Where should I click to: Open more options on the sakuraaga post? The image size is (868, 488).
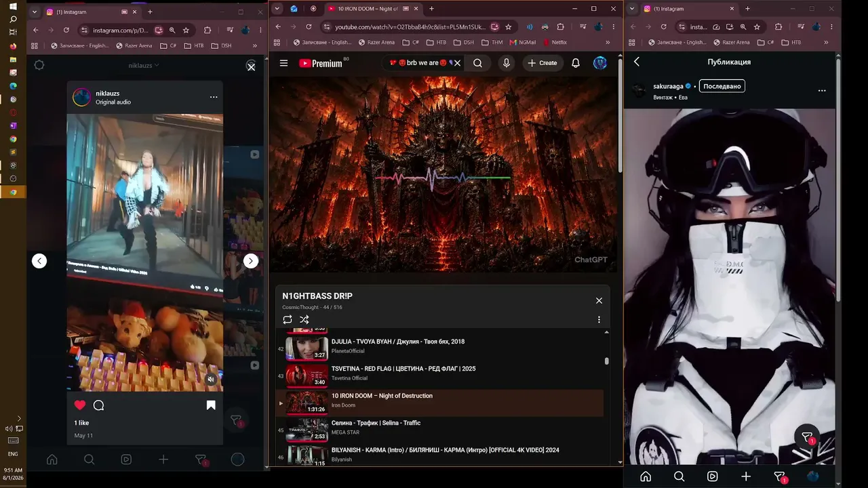[822, 91]
